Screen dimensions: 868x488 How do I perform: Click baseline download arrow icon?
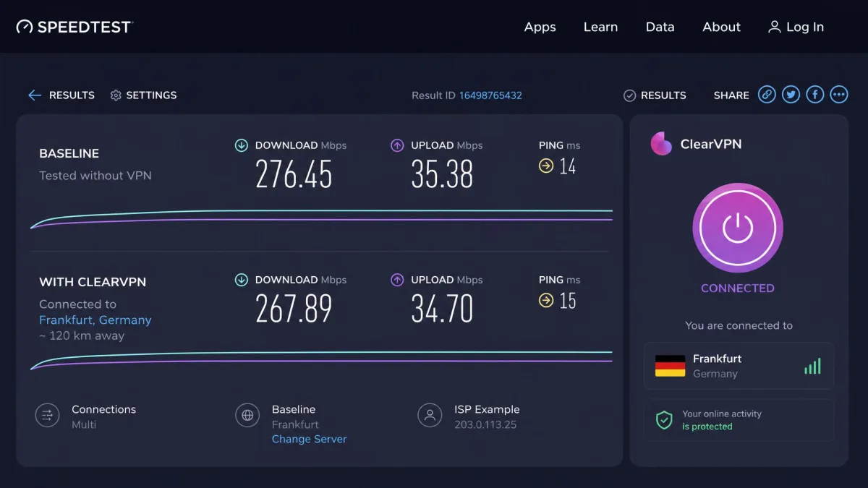point(242,145)
